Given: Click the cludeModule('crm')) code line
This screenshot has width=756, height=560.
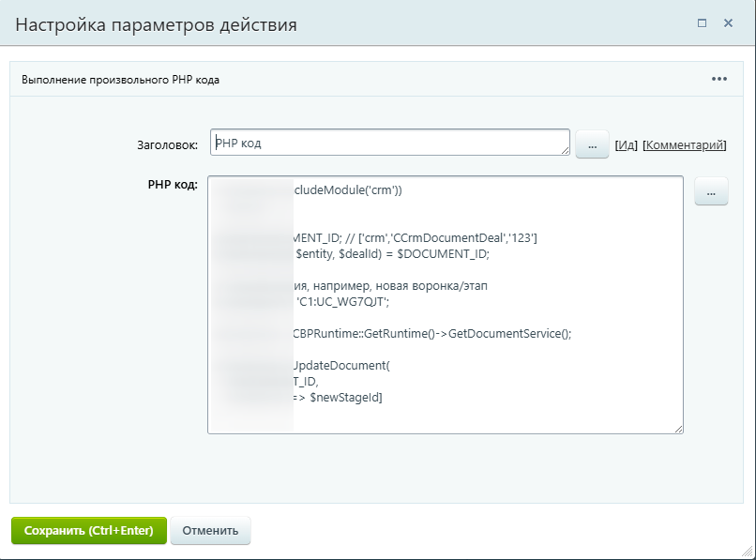Looking at the screenshot, I should 349,189.
